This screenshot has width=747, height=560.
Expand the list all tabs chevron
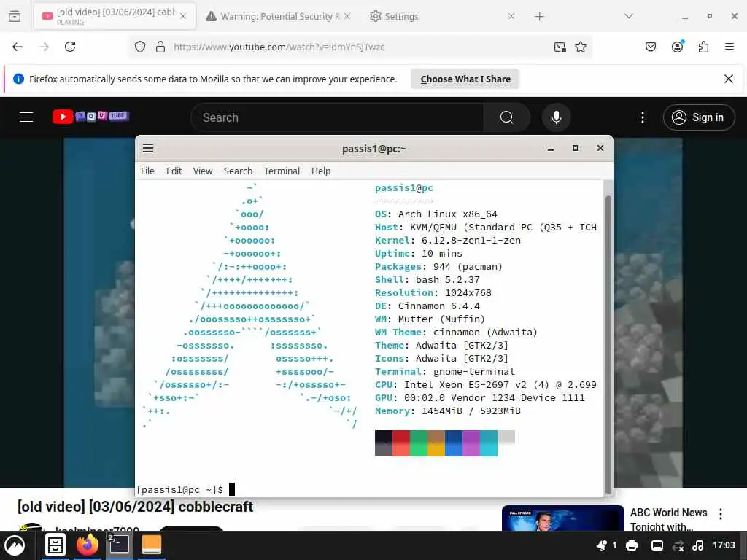[629, 16]
